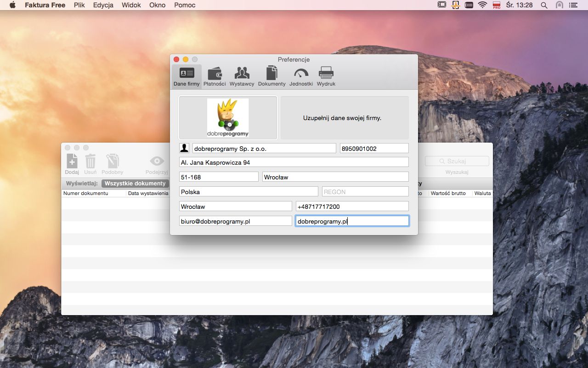
Task: Click the dobreprogramy company logo image
Action: click(x=228, y=118)
